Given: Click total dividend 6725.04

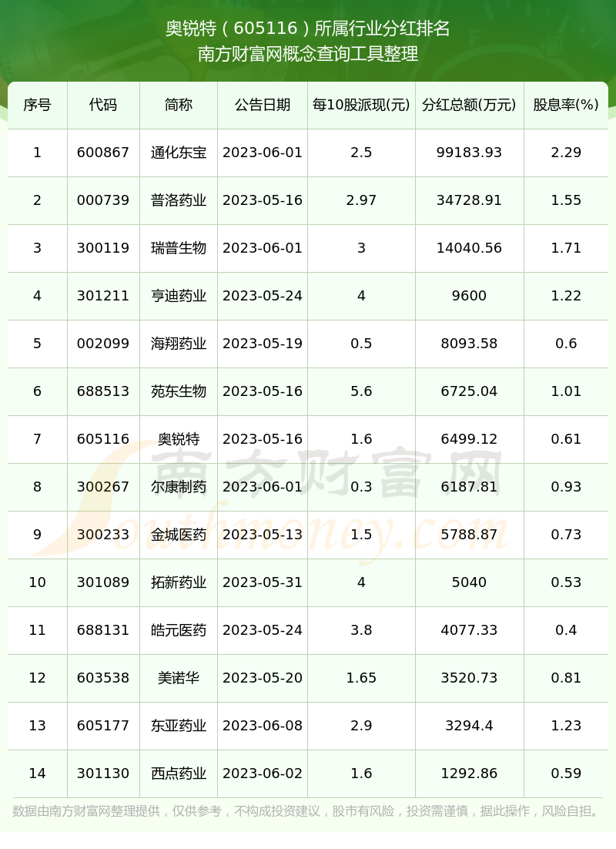Looking at the screenshot, I should 469,391.
